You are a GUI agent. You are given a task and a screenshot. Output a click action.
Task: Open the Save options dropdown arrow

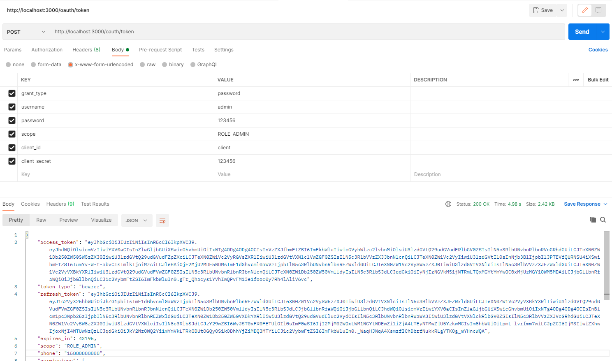pos(562,10)
